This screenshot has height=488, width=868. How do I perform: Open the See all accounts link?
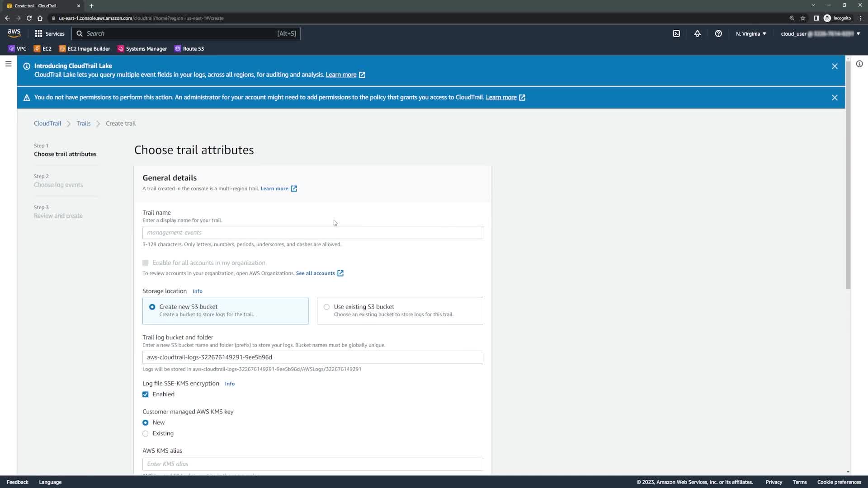[x=315, y=273]
